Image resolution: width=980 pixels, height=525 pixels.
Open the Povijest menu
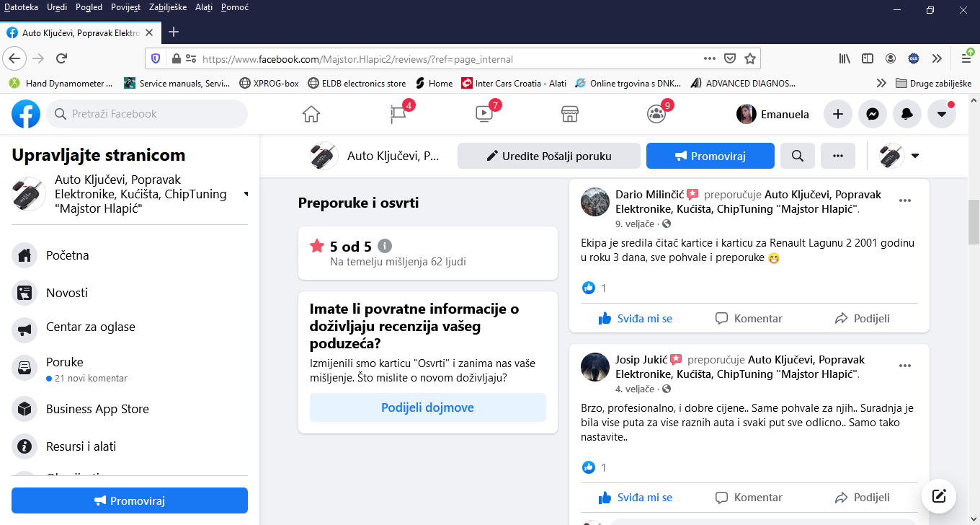(x=126, y=7)
